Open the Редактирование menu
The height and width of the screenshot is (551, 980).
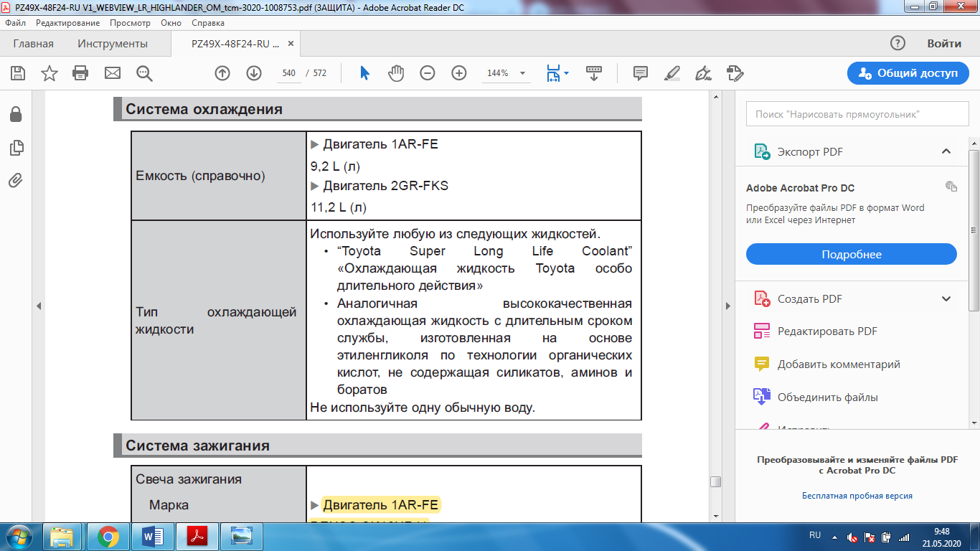click(x=67, y=23)
